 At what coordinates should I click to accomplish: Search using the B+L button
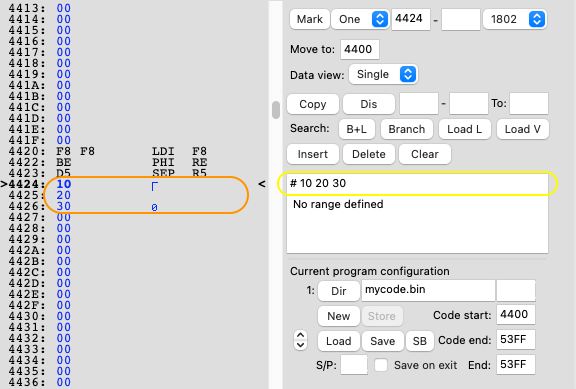357,129
